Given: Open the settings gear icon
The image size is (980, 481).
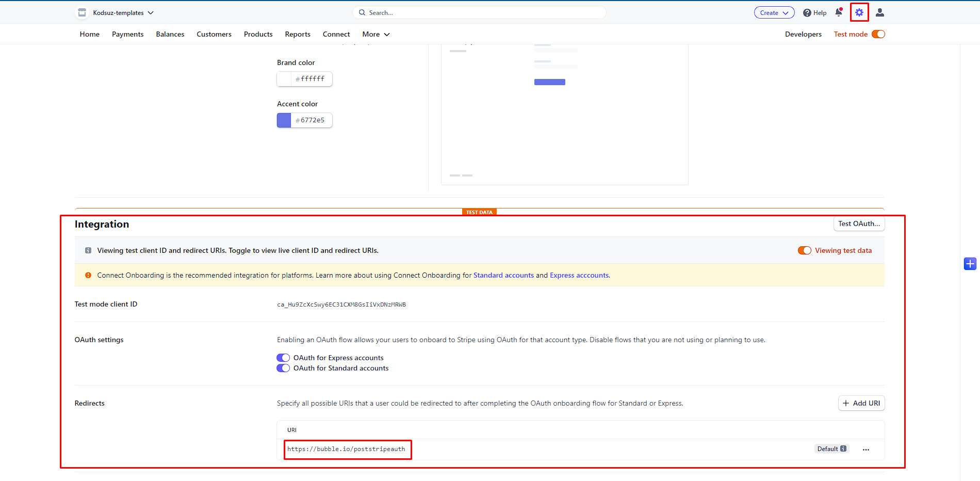Looking at the screenshot, I should (x=859, y=12).
